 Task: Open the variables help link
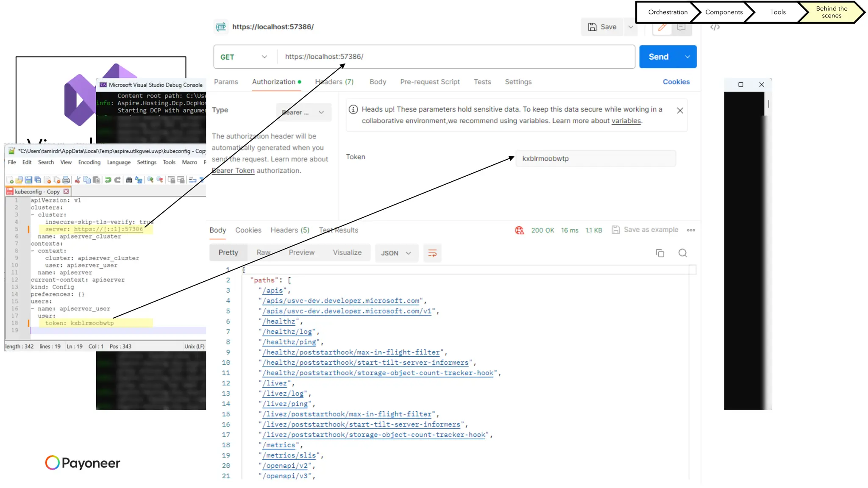tap(626, 121)
